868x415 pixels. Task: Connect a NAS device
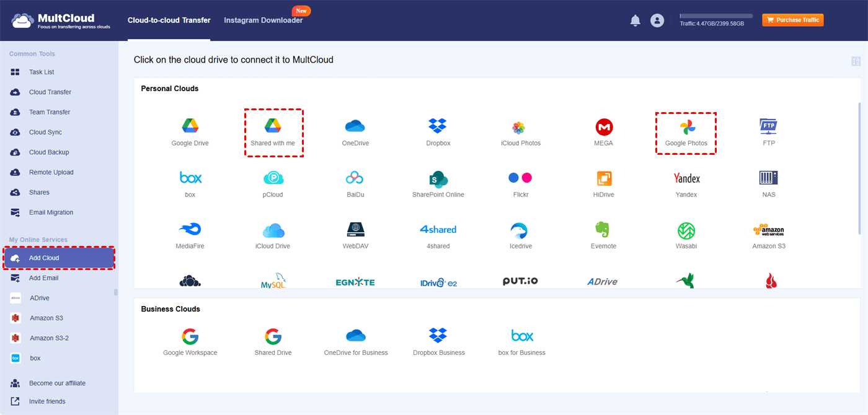[769, 184]
